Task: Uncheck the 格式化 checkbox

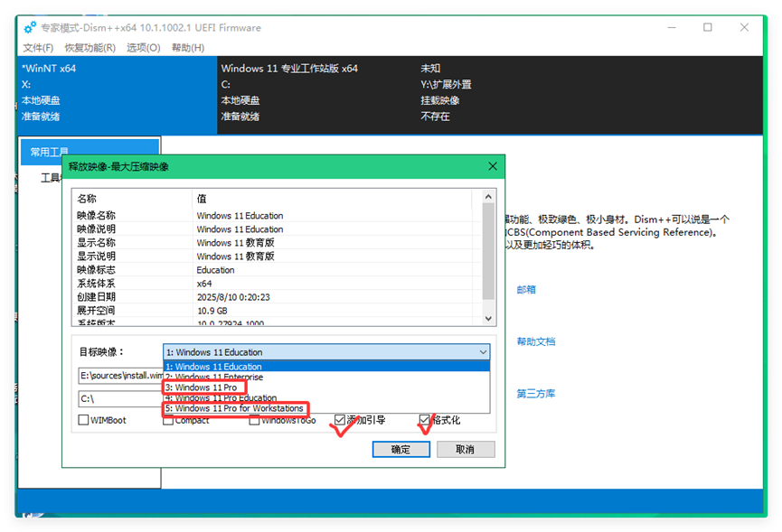Action: click(x=423, y=418)
